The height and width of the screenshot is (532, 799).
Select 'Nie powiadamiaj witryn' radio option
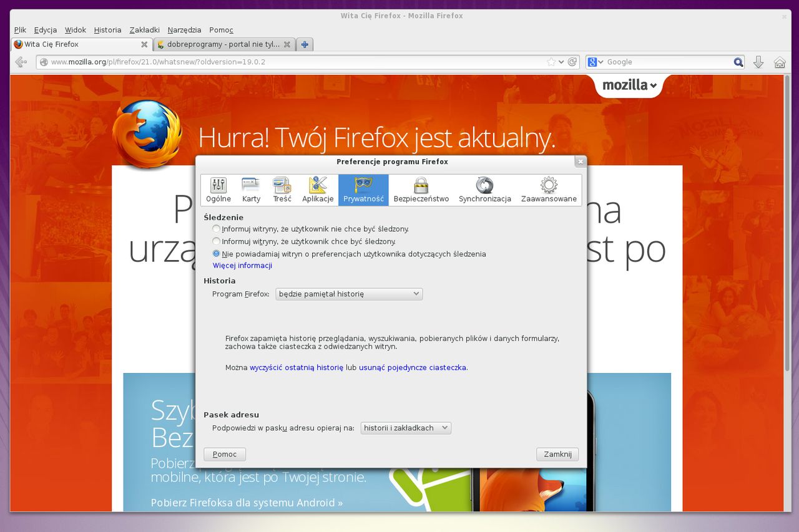217,254
